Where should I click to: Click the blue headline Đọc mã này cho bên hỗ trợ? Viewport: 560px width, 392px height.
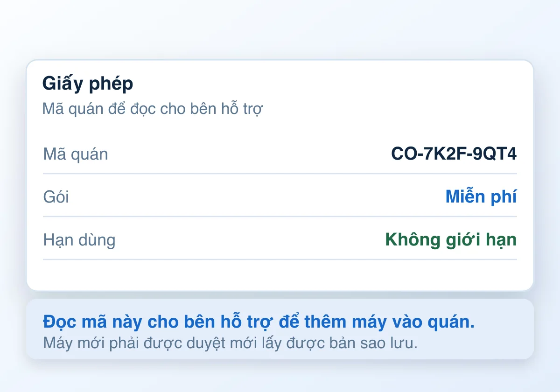[x=259, y=322]
